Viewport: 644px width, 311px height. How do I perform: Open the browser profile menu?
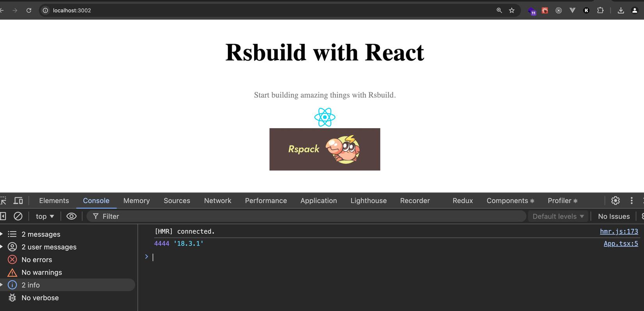click(x=635, y=11)
